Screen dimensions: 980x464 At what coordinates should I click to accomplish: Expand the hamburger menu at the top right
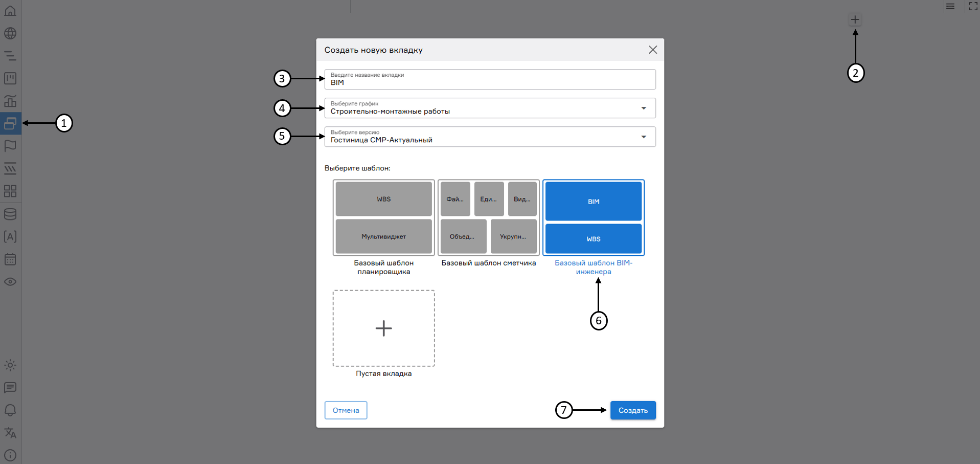[951, 6]
